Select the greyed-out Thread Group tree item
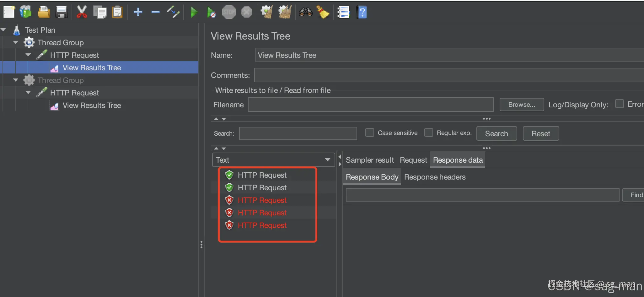This screenshot has width=644, height=297. 61,80
